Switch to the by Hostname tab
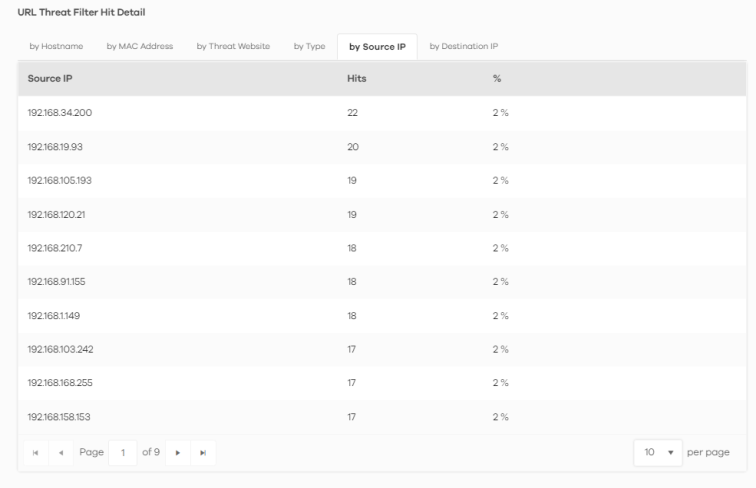The height and width of the screenshot is (488, 756). 58,46
